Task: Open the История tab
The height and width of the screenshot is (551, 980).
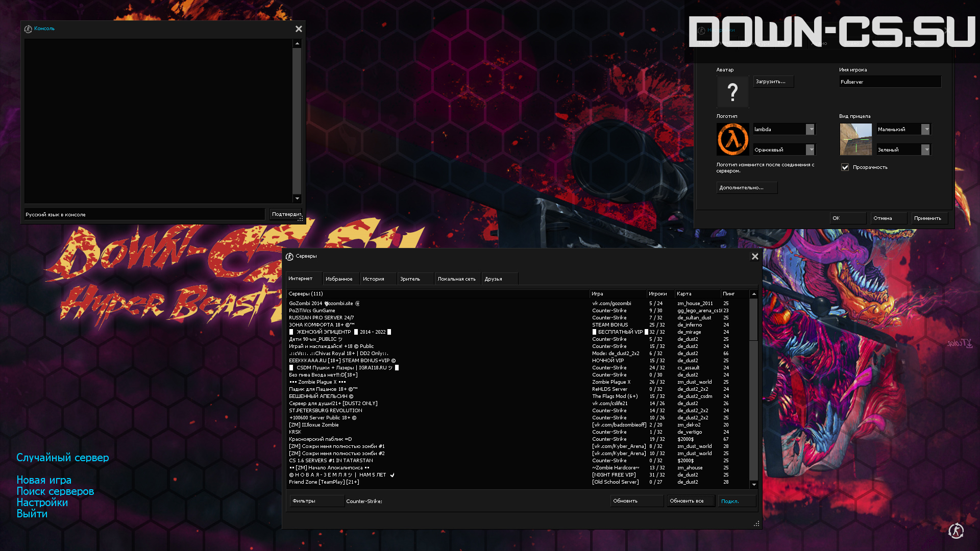Action: (374, 279)
